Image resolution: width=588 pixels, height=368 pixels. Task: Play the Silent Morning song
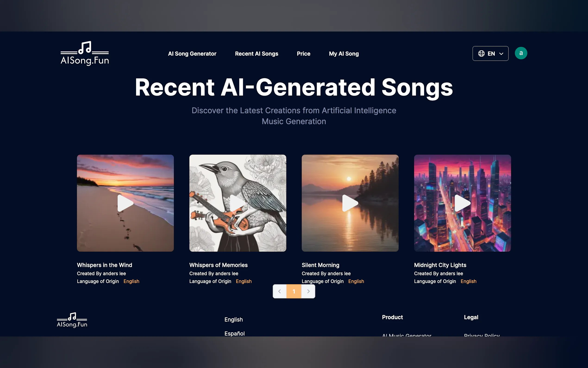point(350,203)
